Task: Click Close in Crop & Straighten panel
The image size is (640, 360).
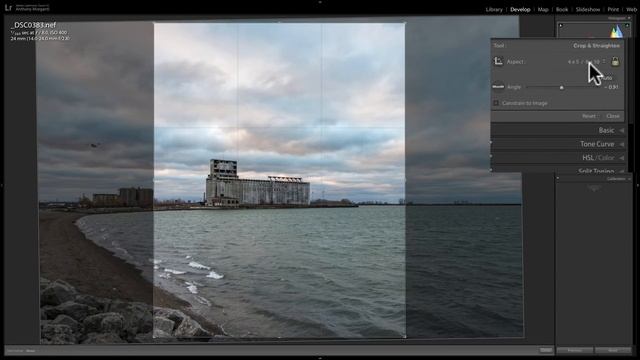Action: (x=613, y=116)
